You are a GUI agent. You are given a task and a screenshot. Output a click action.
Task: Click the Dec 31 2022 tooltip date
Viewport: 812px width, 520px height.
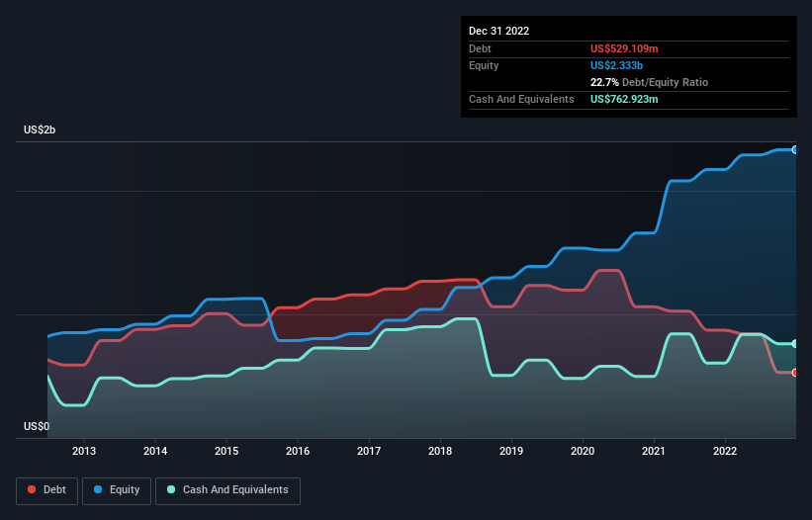498,31
